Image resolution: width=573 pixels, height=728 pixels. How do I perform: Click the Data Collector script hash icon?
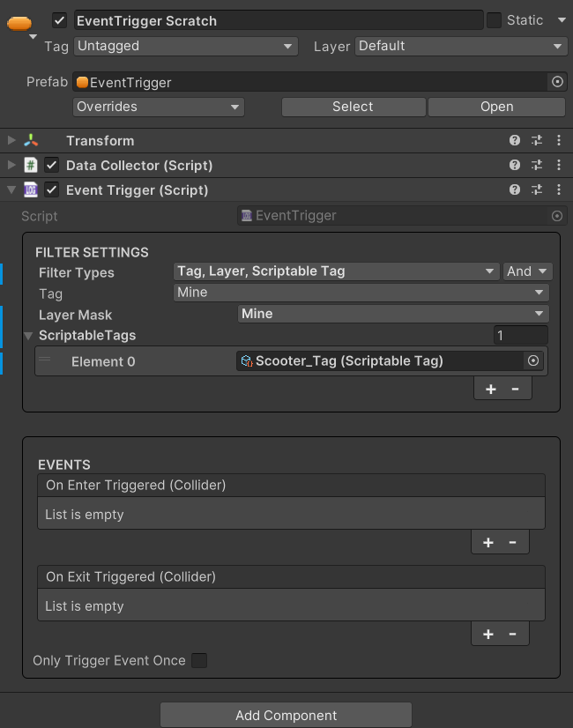coord(31,166)
